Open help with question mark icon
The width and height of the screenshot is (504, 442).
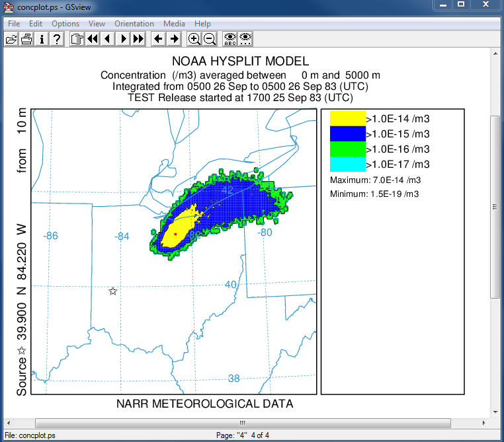57,39
